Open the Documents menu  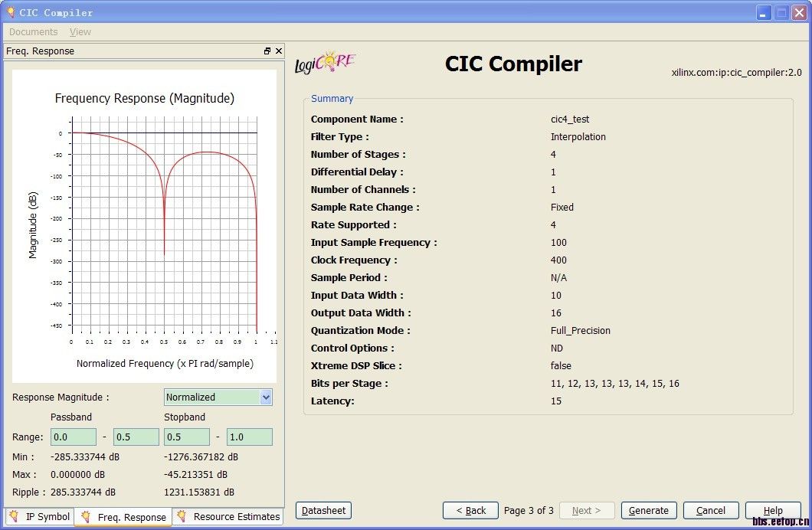click(33, 31)
